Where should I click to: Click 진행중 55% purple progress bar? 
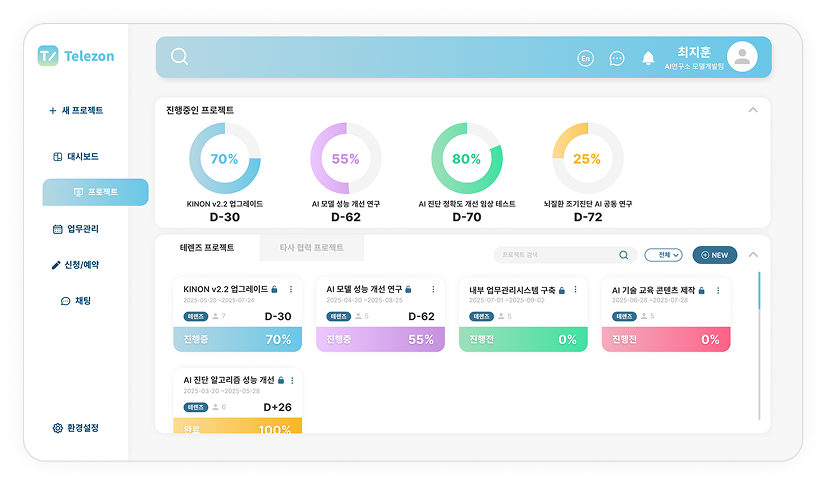coord(380,340)
